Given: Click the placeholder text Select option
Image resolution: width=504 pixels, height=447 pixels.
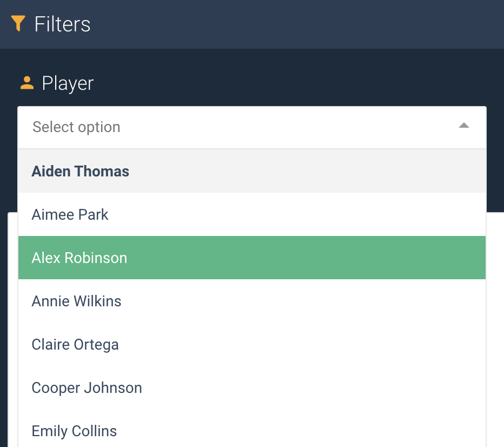Looking at the screenshot, I should [76, 127].
